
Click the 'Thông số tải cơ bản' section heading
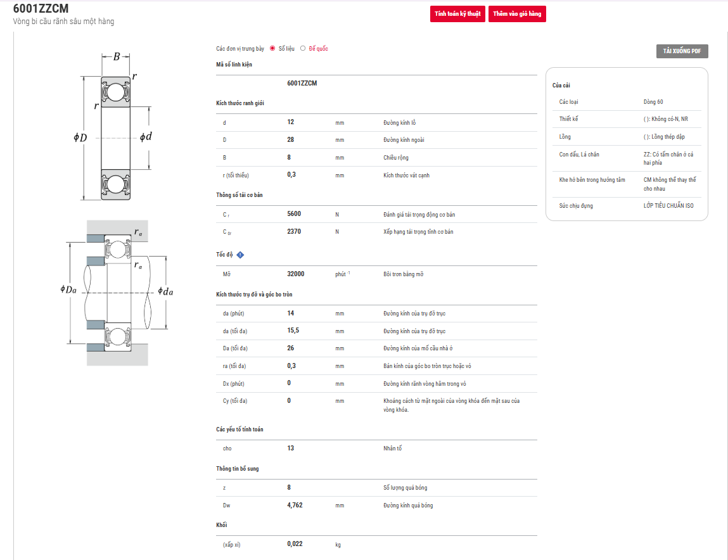[x=239, y=195]
